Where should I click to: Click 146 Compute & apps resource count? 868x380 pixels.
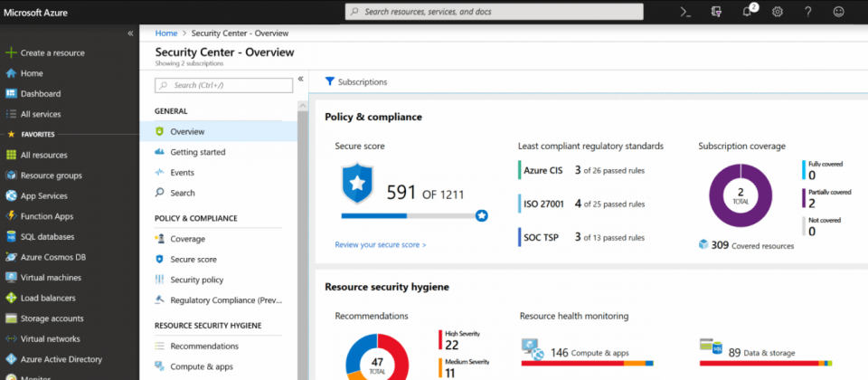point(590,352)
